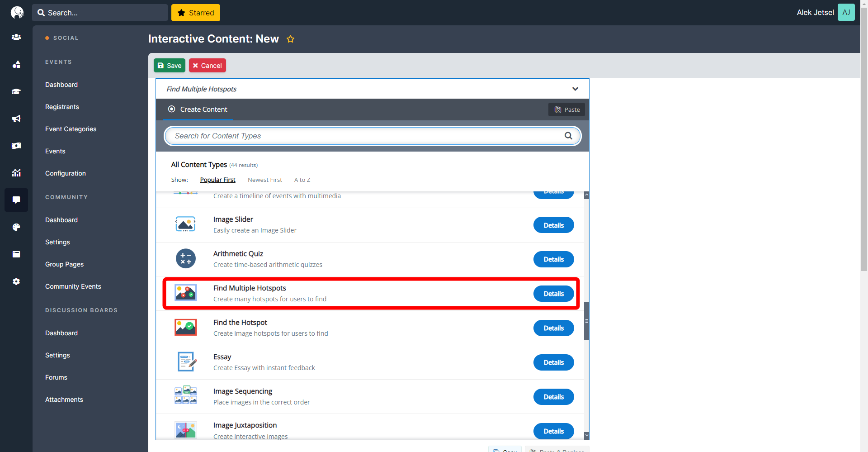Click the search magnifier in content types
This screenshot has width=868, height=452.
pyautogui.click(x=568, y=136)
